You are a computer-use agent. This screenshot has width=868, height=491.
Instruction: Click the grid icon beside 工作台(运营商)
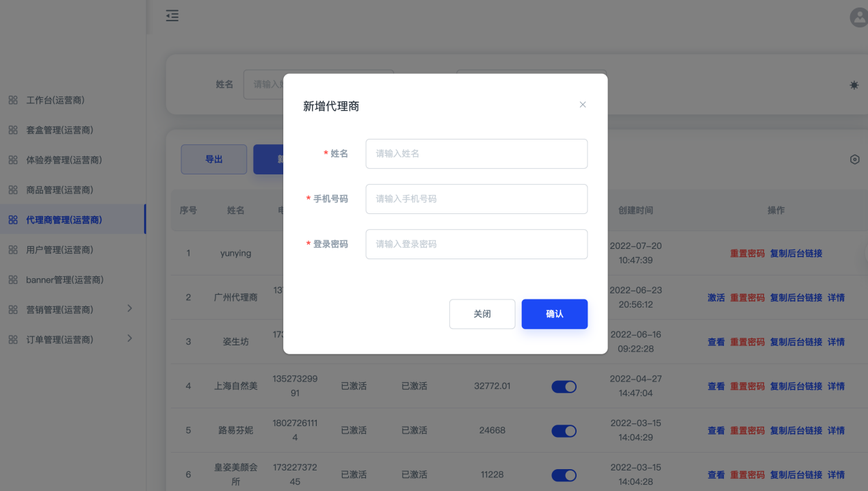pos(13,101)
